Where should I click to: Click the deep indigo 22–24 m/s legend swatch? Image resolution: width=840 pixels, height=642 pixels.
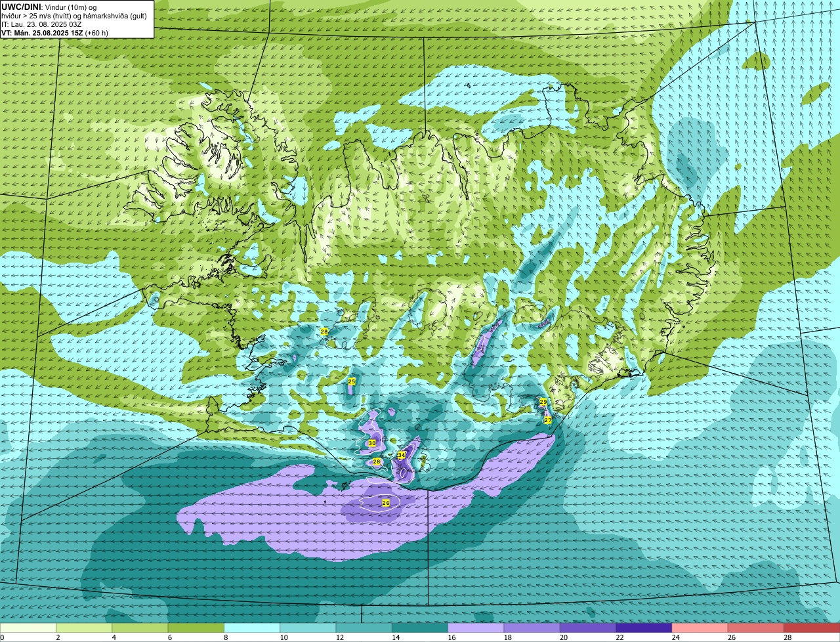644,628
